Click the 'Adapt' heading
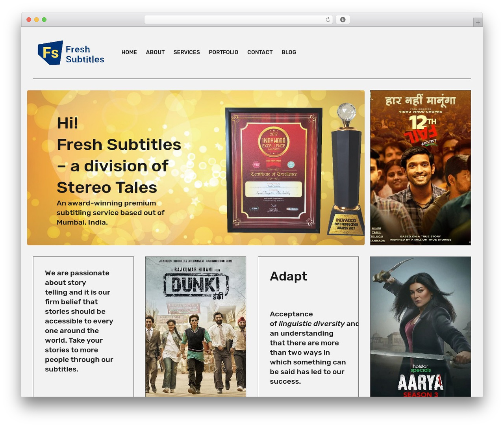 coord(288,276)
